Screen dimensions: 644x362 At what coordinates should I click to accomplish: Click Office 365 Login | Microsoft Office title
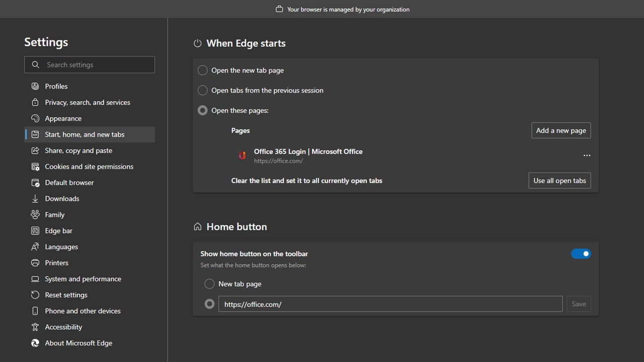coord(308,151)
